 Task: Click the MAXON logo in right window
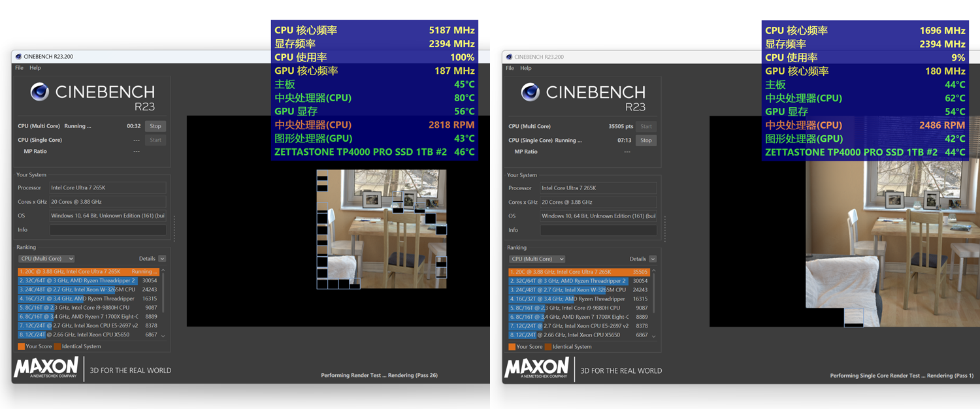pos(537,368)
